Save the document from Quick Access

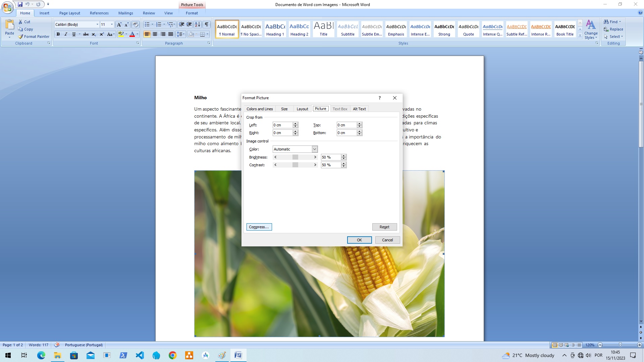coord(20,4)
